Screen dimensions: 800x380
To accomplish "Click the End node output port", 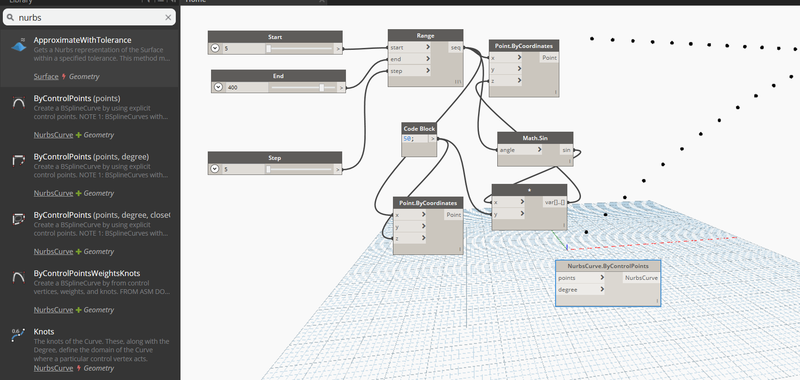I will point(341,88).
